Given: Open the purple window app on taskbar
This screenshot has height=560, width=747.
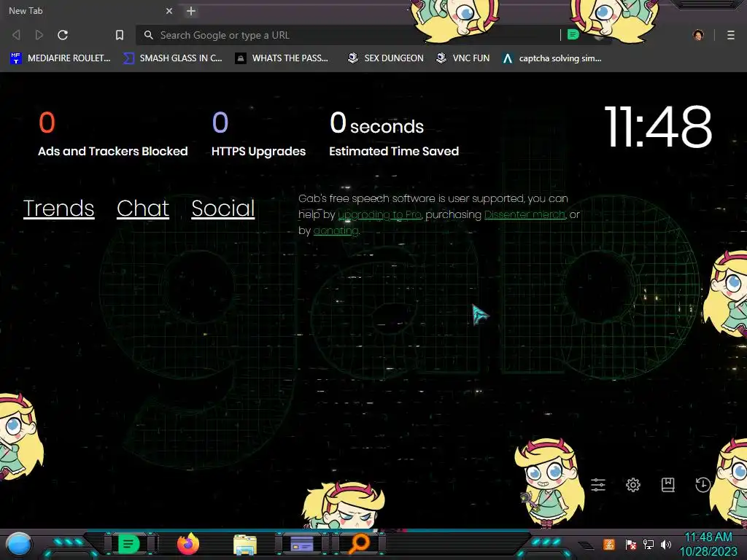Looking at the screenshot, I should (x=301, y=544).
